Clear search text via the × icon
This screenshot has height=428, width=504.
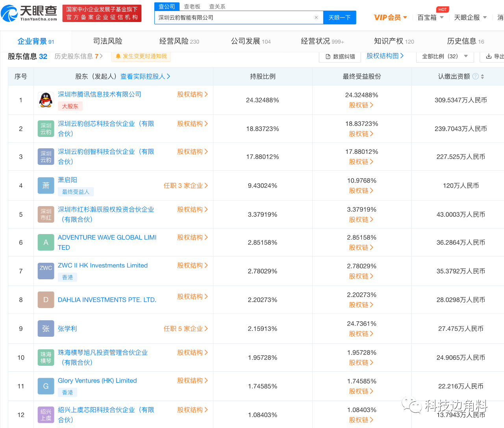316,17
